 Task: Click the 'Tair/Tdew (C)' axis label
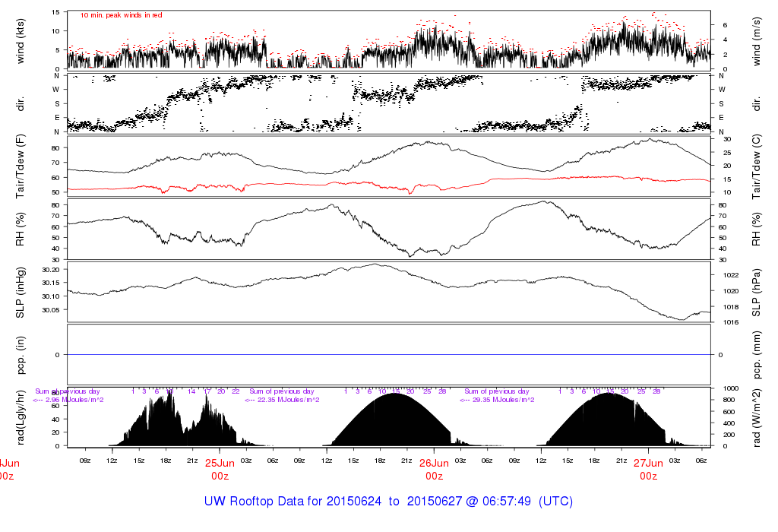756,166
